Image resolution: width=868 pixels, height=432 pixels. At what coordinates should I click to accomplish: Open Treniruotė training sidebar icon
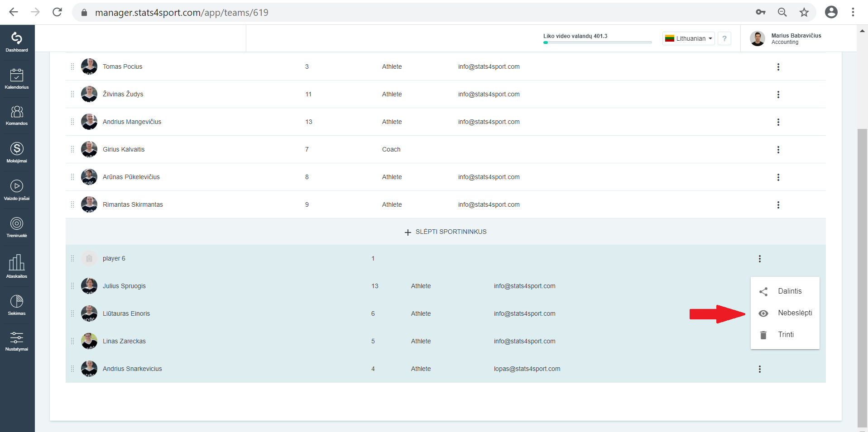17,227
